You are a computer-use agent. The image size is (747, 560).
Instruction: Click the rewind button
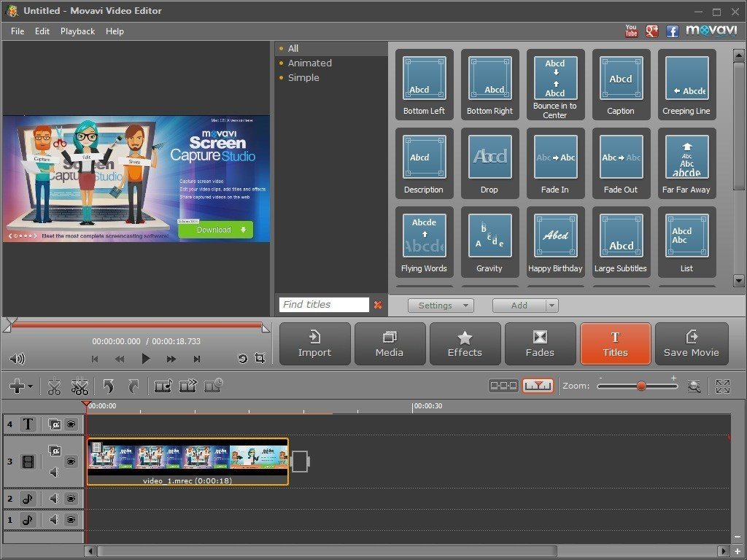click(120, 359)
